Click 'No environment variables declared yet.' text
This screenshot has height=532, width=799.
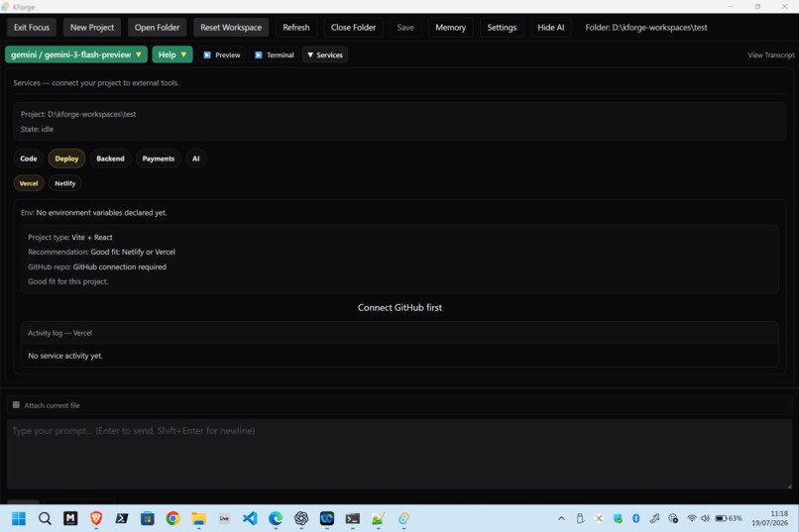101,213
